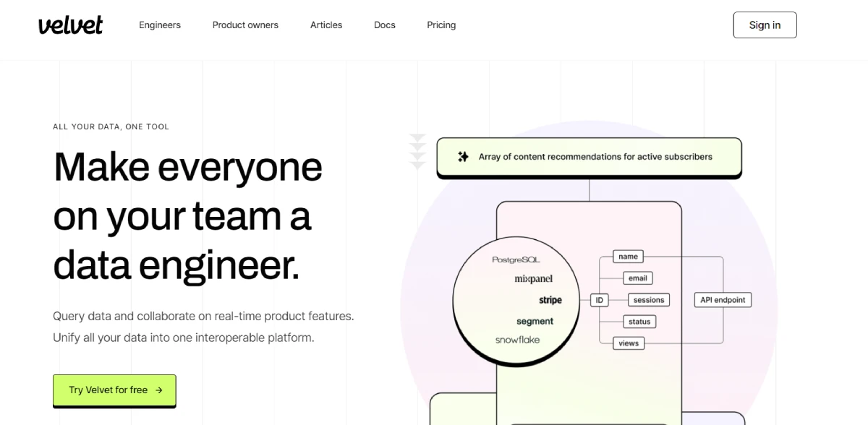
Task: Open the Engineers menu item
Action: [x=160, y=25]
